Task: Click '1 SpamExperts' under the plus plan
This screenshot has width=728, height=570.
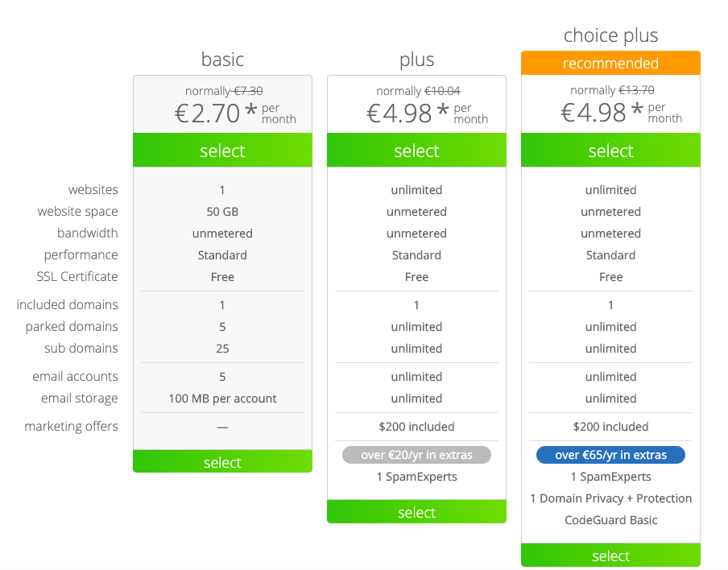Action: pos(416,477)
